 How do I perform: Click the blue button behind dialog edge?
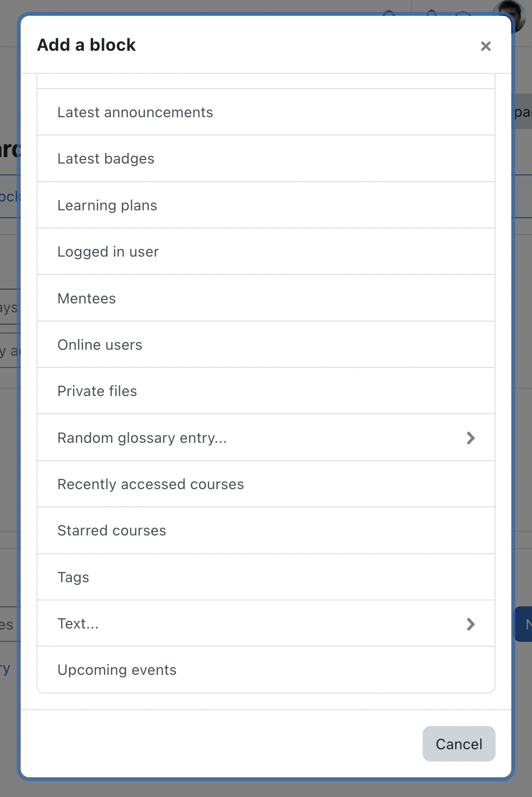[524, 624]
